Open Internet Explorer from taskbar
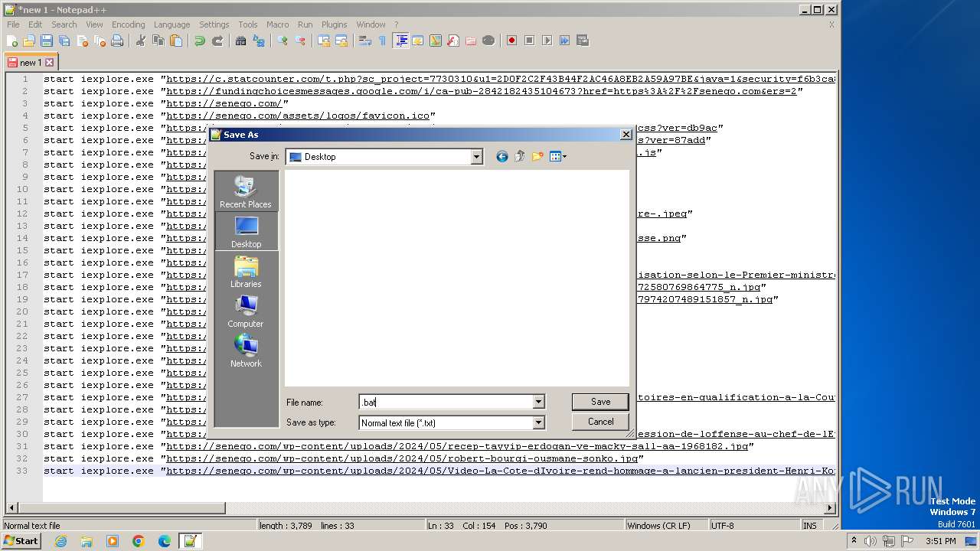This screenshot has height=551, width=980. pyautogui.click(x=60, y=541)
